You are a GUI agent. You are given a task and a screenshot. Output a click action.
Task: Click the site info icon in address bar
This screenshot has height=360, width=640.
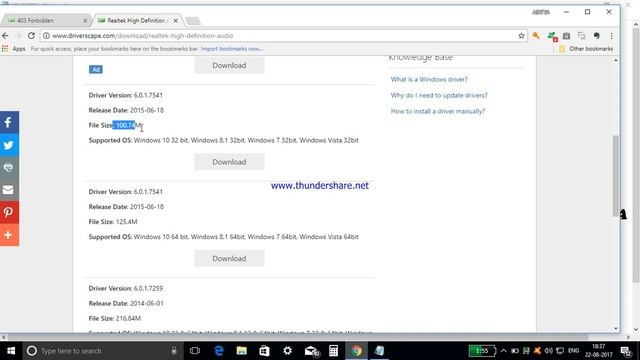46,36
